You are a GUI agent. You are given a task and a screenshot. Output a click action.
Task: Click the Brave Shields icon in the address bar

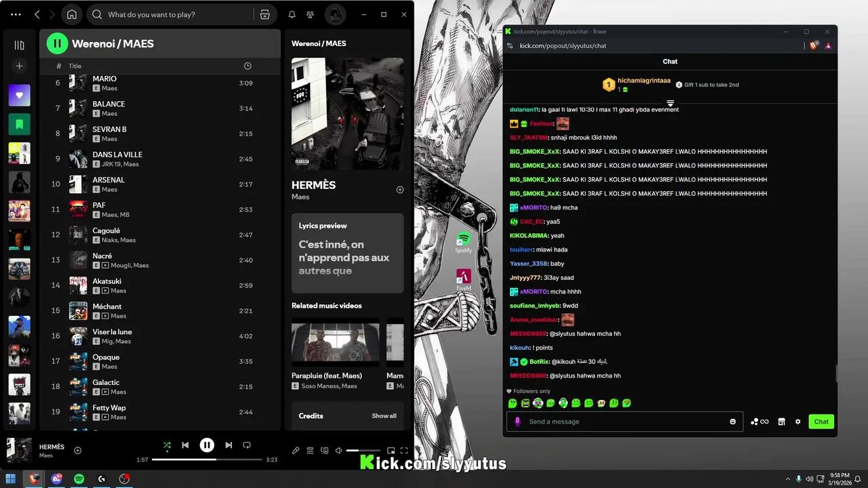point(814,45)
